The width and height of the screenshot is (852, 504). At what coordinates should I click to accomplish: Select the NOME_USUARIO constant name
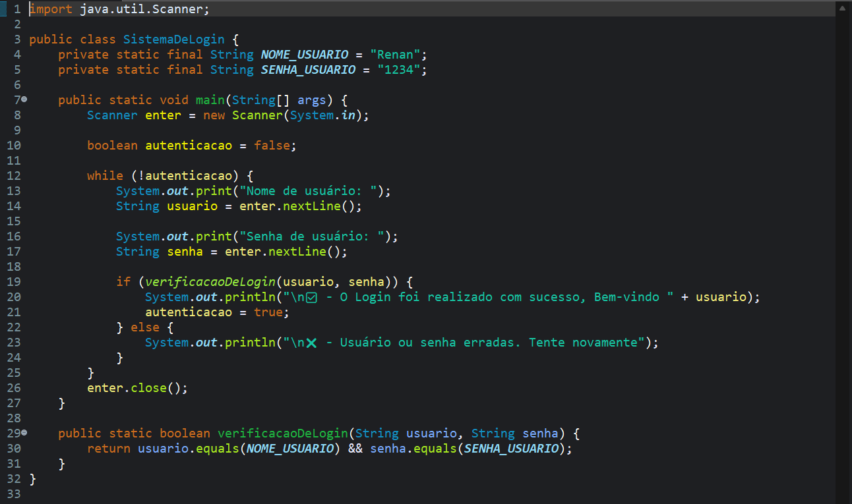(304, 54)
